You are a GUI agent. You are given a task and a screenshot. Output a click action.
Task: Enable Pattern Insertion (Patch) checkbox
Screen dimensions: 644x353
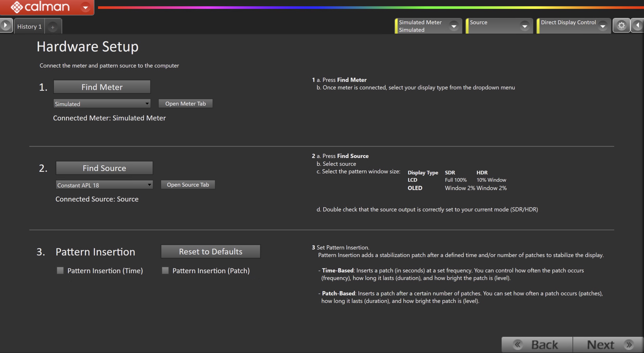point(165,270)
